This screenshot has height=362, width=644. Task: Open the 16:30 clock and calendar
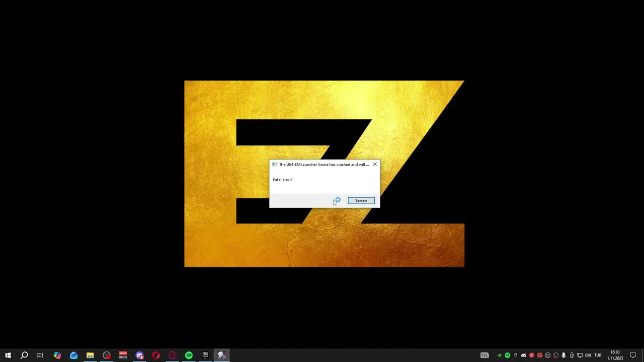615,355
